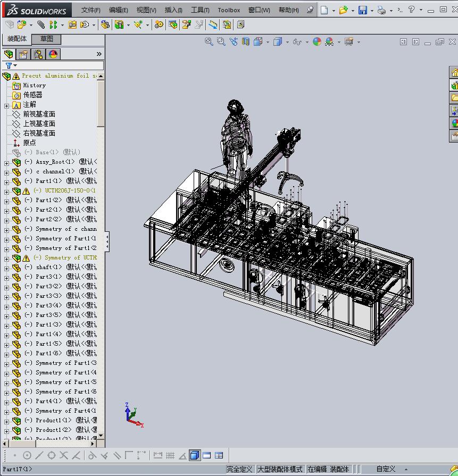Switch to the 装配体 tab
This screenshot has width=458, height=476.
pyautogui.click(x=17, y=39)
